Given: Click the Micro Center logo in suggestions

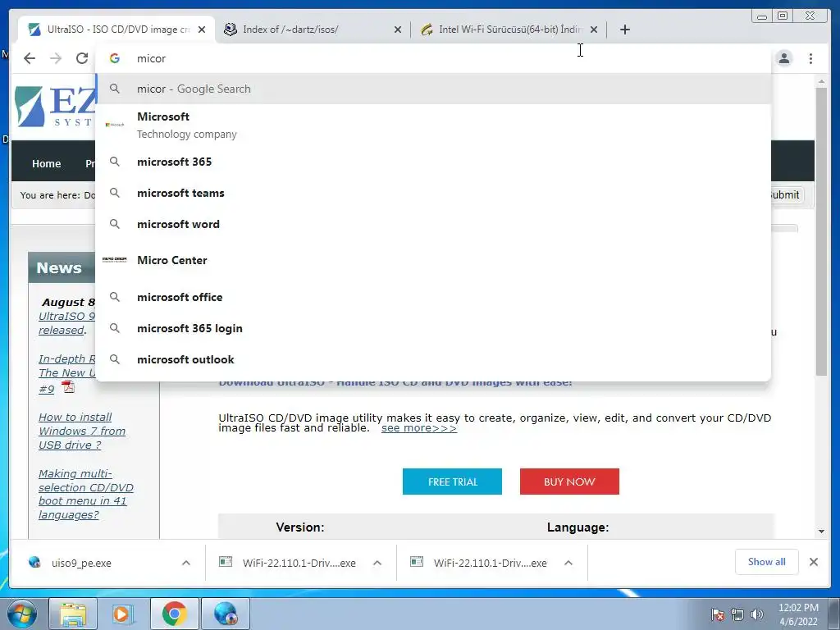Looking at the screenshot, I should (x=115, y=259).
